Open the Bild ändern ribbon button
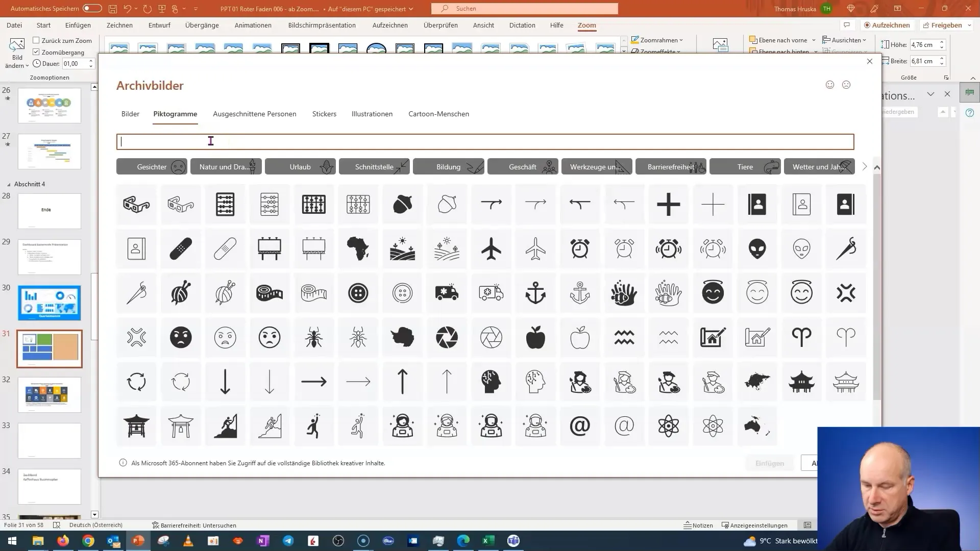 (x=17, y=53)
